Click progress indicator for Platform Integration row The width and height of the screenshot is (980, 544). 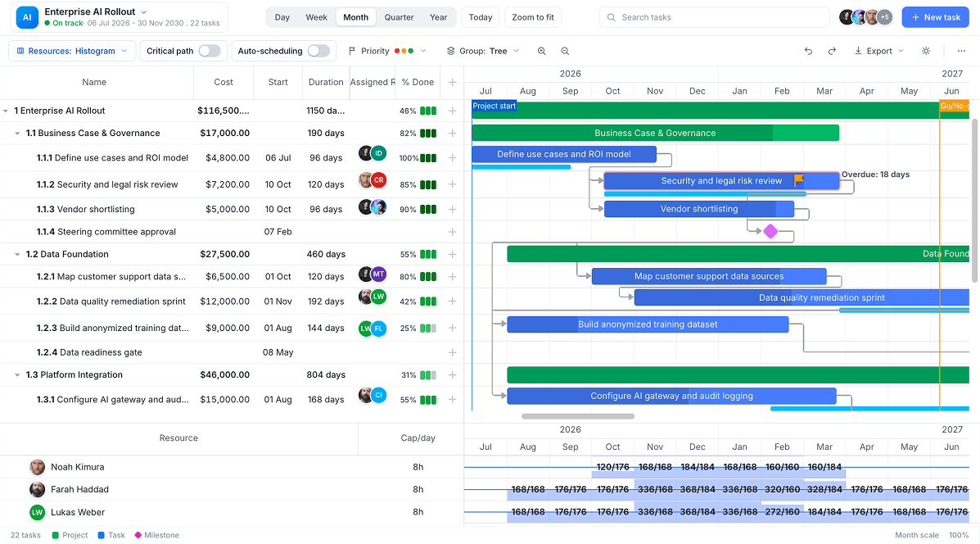click(428, 375)
